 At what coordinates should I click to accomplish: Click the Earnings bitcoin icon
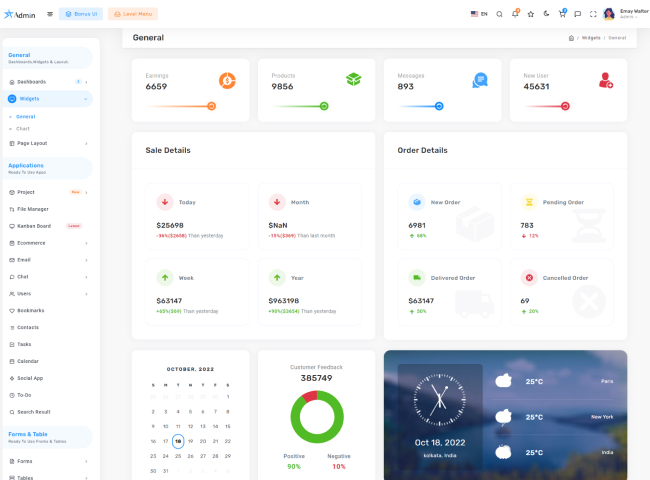(227, 80)
